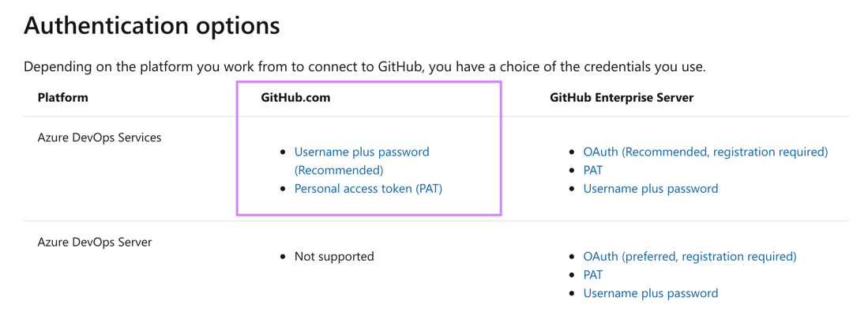Click the "Not supported" text
This screenshot has height=335, width=868.
[x=334, y=257]
